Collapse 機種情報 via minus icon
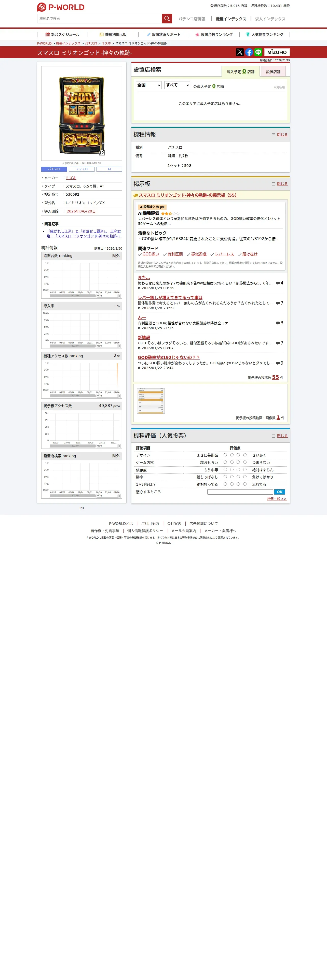 coord(273,135)
